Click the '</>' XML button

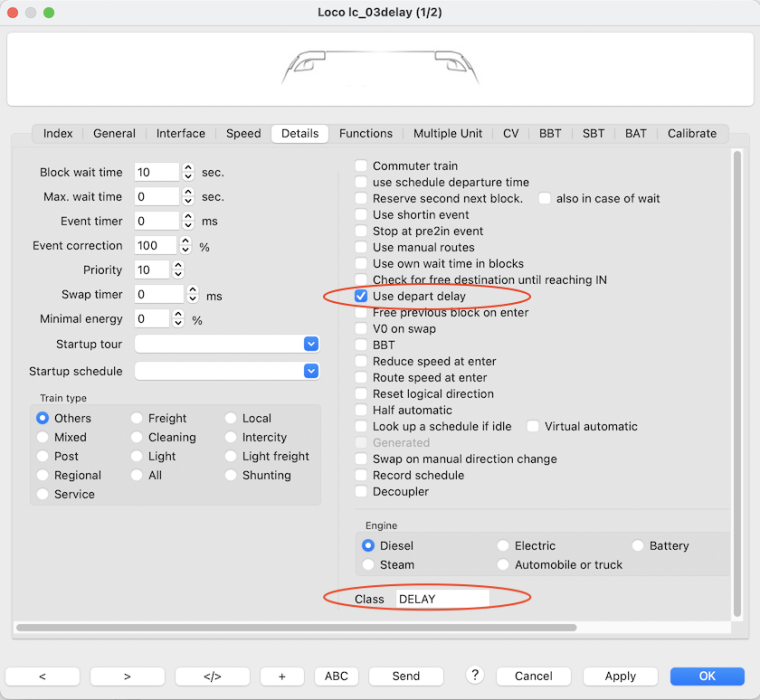coord(212,676)
